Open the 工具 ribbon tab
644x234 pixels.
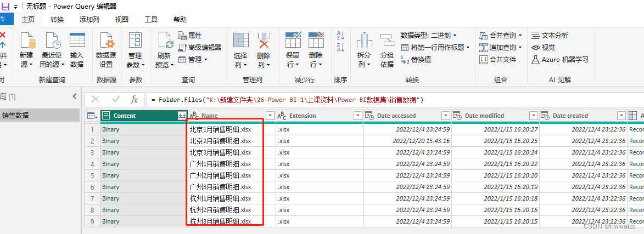[x=151, y=19]
